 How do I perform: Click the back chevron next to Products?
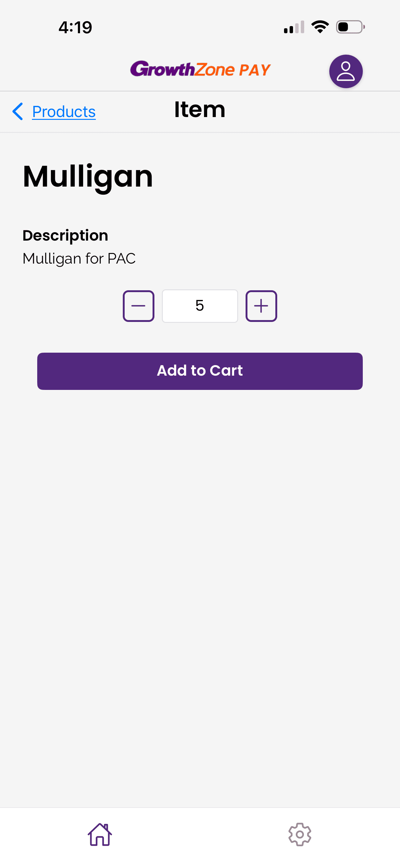point(18,111)
